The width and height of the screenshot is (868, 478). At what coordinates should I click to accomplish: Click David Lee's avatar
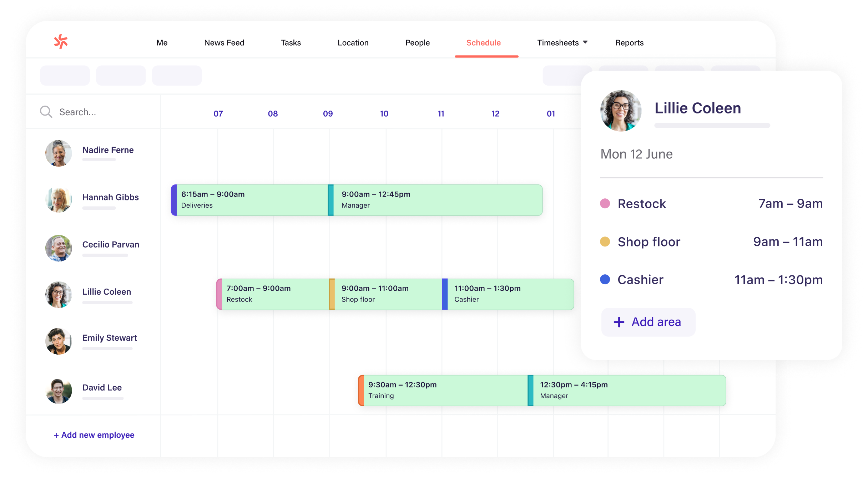pyautogui.click(x=59, y=391)
